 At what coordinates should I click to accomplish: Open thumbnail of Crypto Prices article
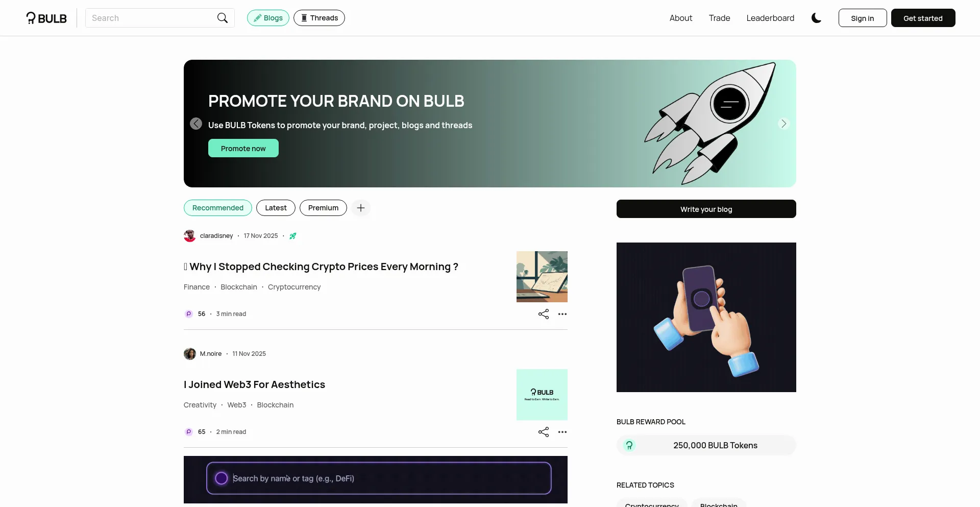coord(542,277)
